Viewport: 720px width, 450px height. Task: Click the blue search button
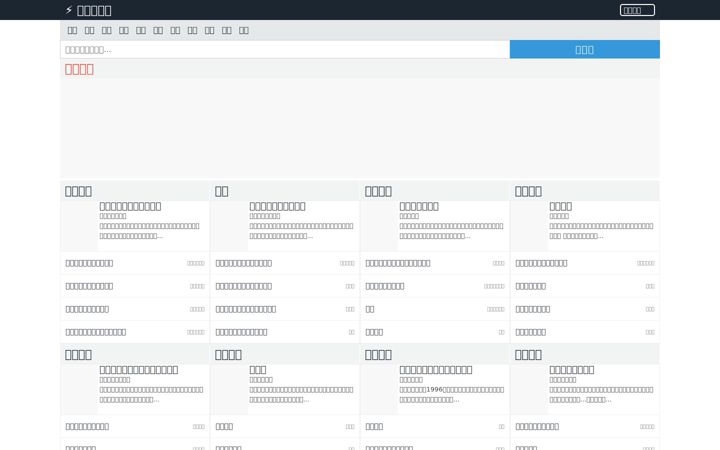(x=585, y=50)
